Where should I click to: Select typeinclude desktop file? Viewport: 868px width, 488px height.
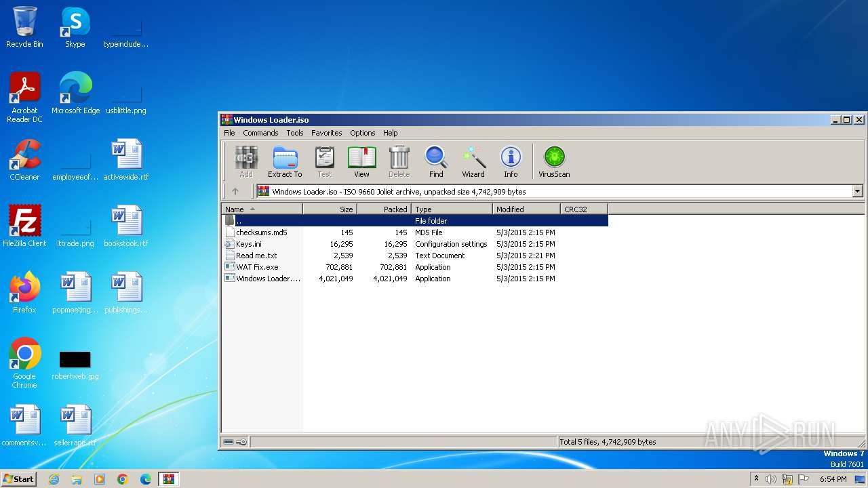[126, 33]
